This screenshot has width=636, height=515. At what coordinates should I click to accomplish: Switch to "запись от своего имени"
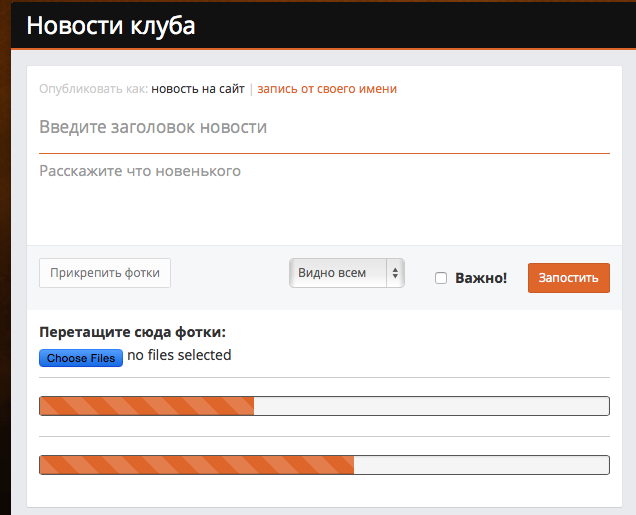tap(327, 89)
